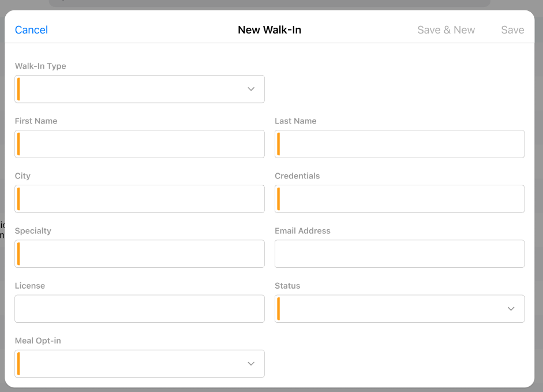
Task: Select the Email Address input box
Action: (399, 253)
